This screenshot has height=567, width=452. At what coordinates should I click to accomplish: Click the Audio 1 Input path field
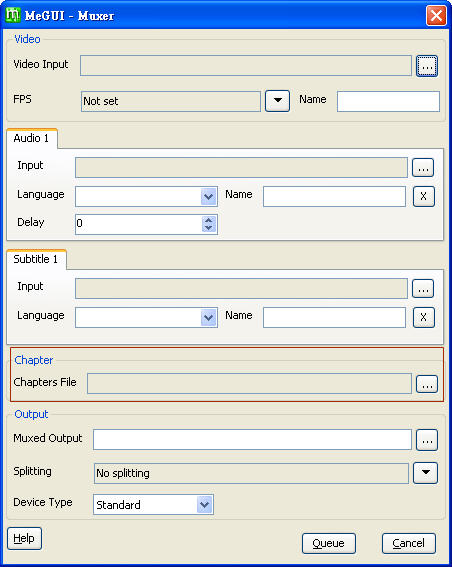pyautogui.click(x=241, y=167)
